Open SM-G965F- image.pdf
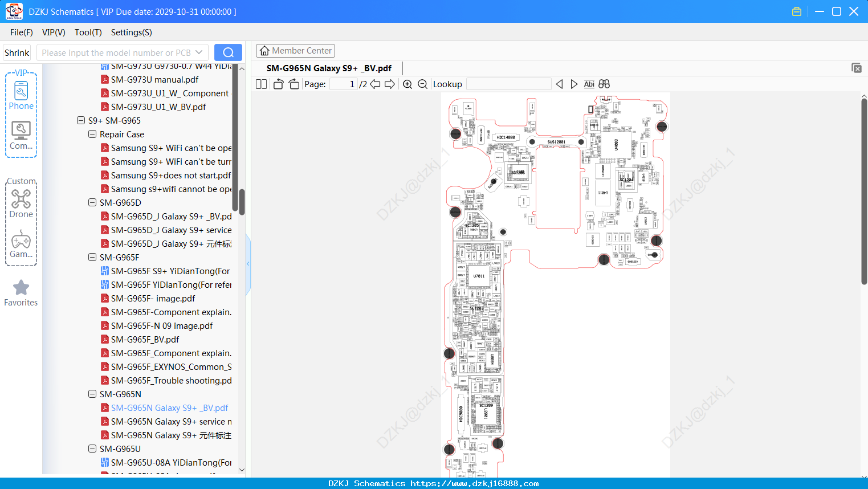The width and height of the screenshot is (868, 489). 153,299
